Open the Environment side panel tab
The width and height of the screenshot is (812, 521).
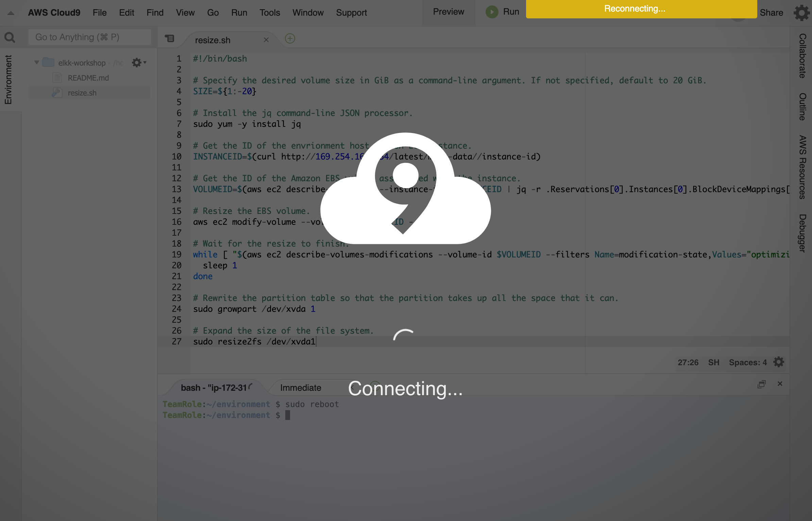tap(8, 80)
